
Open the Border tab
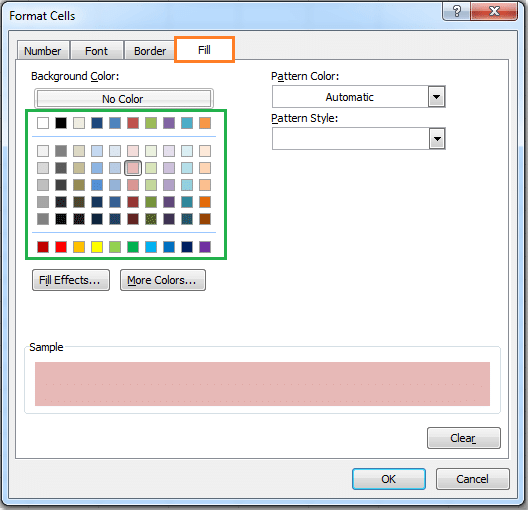coord(150,51)
